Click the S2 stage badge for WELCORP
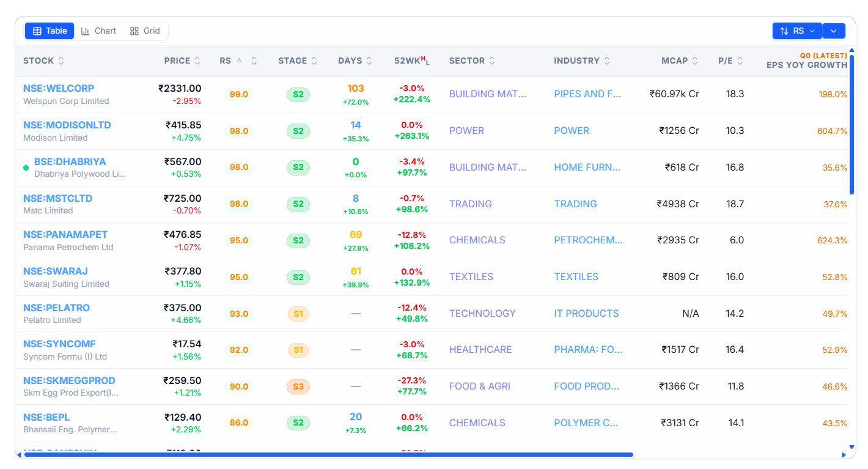 298,94
